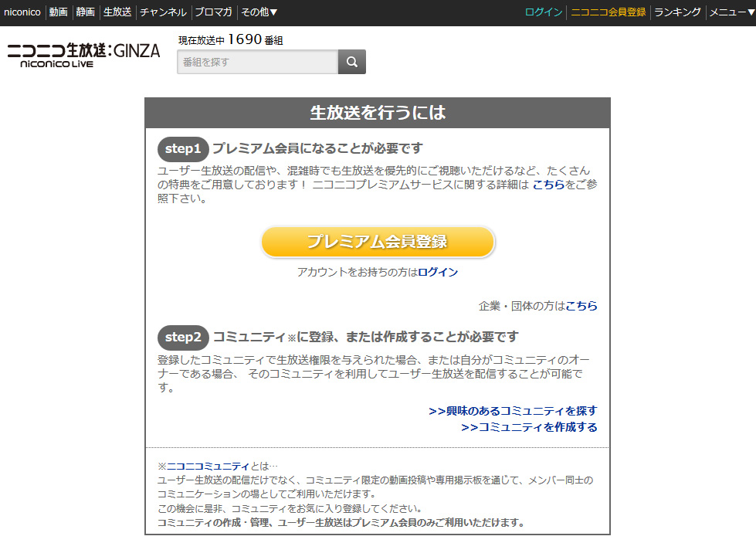This screenshot has height=543, width=756.
Task: Open the 生放送 menu item
Action: 117,12
